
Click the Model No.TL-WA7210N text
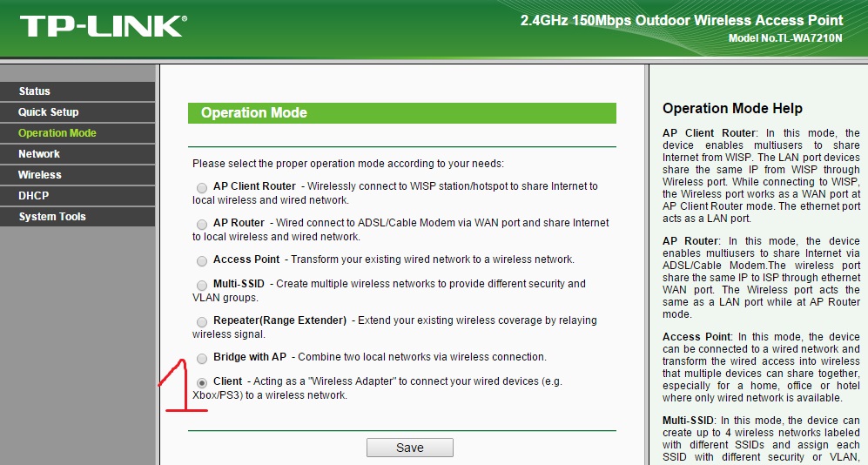click(785, 38)
